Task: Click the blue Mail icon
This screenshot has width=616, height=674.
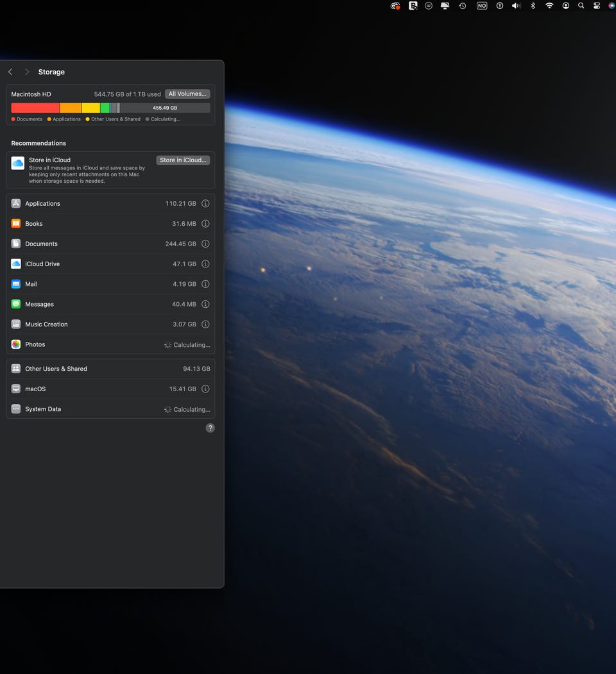Action: (16, 284)
